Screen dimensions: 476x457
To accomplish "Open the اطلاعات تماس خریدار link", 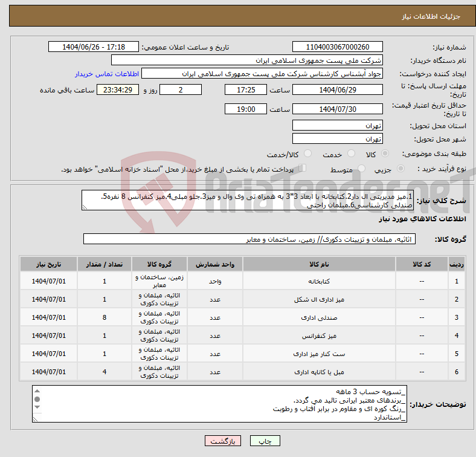I will 107,74.
